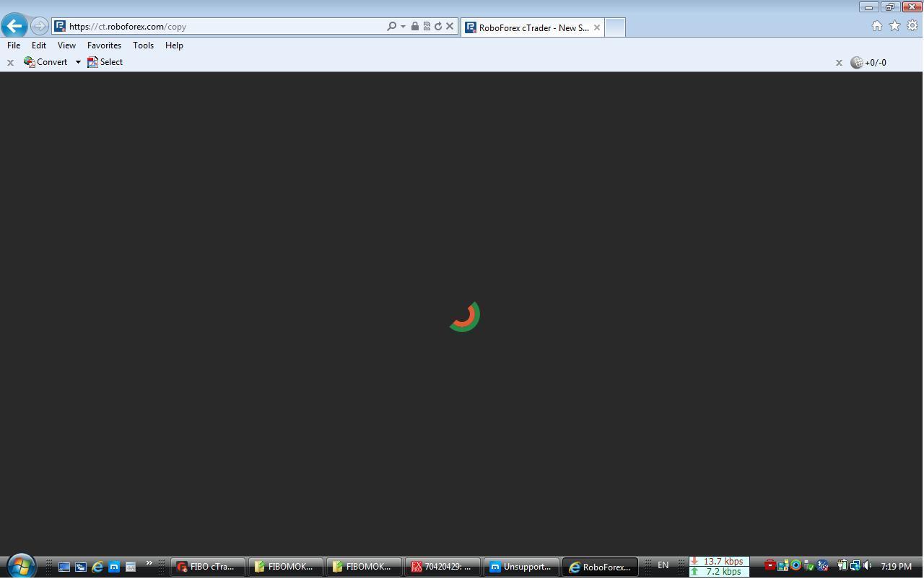Click the volume speaker tray icon

[x=867, y=566]
